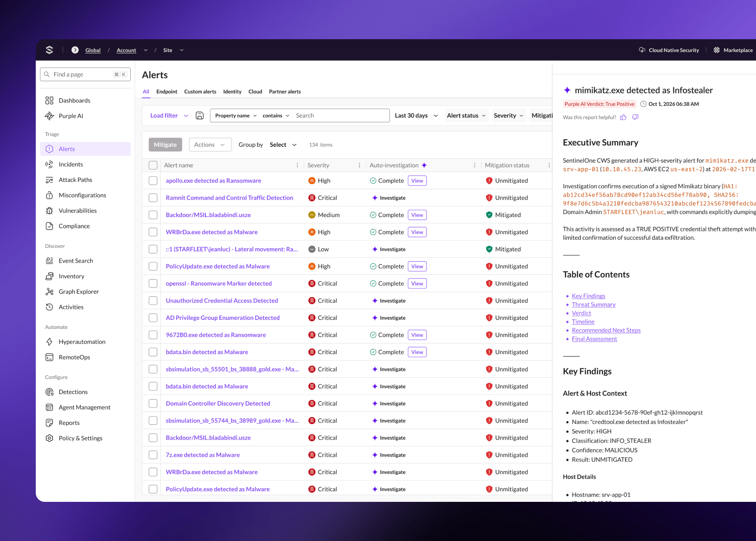This screenshot has height=541, width=756.
Task: Click the thumbs down icon
Action: tap(635, 117)
